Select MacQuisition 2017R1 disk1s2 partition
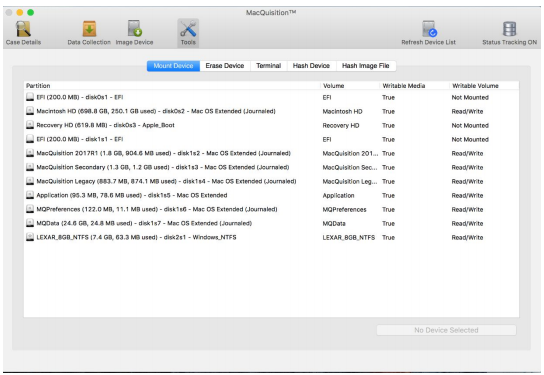The width and height of the screenshot is (544, 375). pos(163,153)
